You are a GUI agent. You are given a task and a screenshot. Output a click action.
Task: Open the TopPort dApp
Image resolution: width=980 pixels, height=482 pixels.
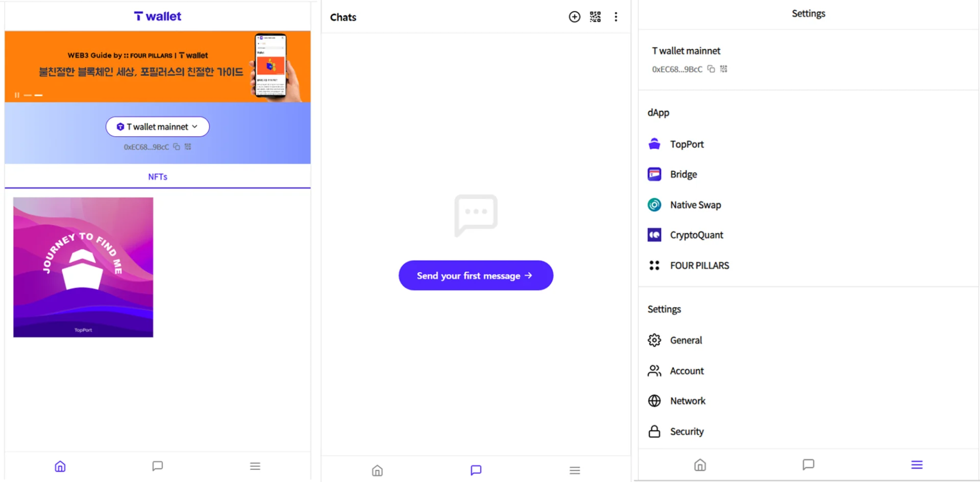687,144
